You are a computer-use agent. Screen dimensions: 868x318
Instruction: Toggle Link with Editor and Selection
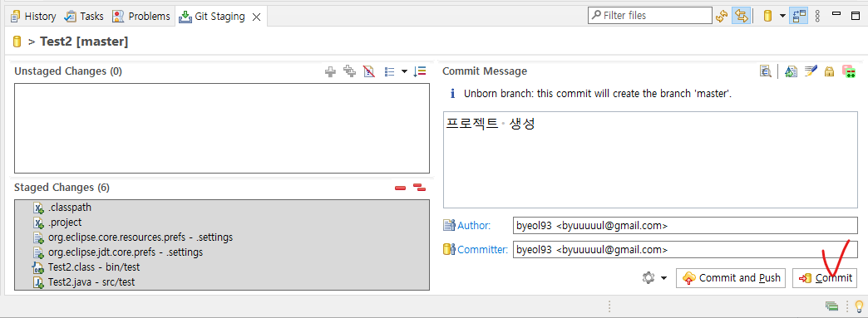pyautogui.click(x=741, y=16)
